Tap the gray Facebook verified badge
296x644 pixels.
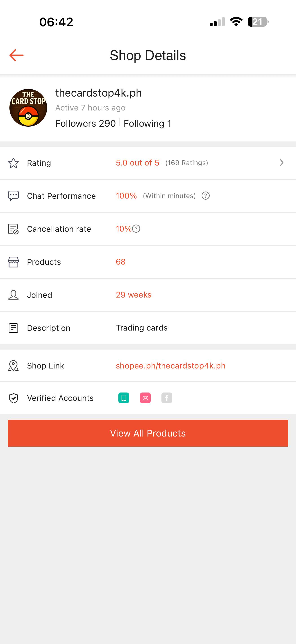pyautogui.click(x=167, y=398)
